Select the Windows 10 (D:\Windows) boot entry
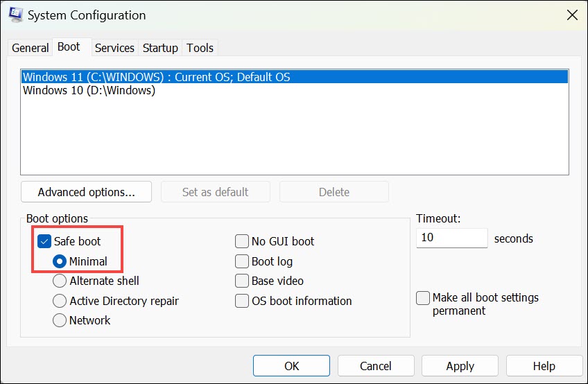The image size is (588, 384). [x=89, y=90]
